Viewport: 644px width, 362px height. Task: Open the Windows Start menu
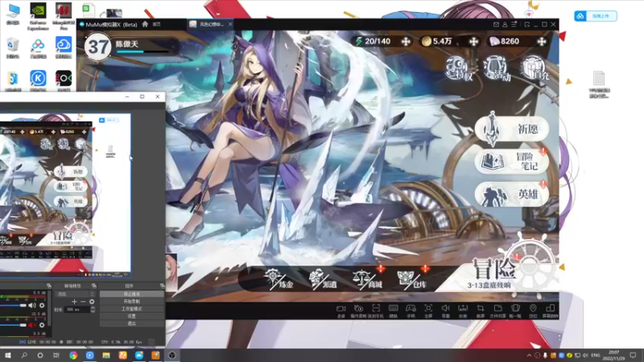tap(7, 356)
